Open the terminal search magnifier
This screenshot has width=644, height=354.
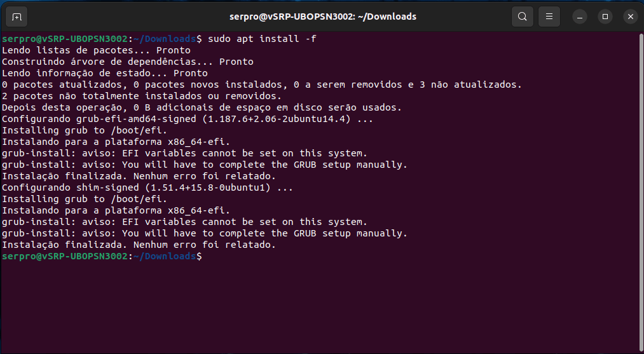coord(523,17)
